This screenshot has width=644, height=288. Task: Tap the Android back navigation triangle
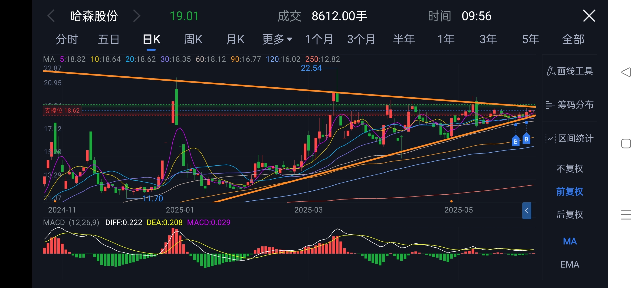(x=626, y=72)
